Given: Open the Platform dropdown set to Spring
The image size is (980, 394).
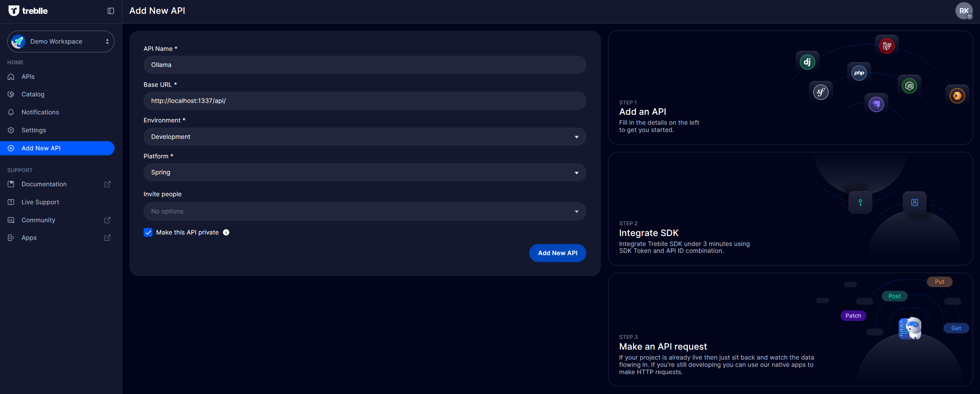Looking at the screenshot, I should point(365,173).
